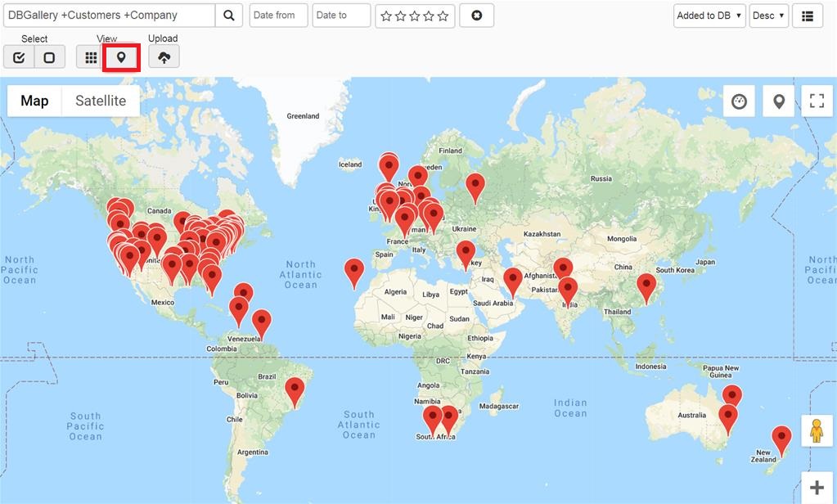Set rating to five stars
837x504 pixels.
443,16
